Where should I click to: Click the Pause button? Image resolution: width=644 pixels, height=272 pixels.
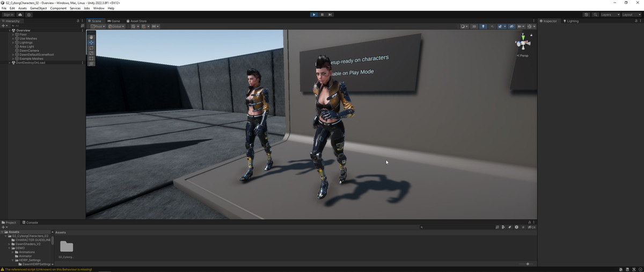click(322, 15)
